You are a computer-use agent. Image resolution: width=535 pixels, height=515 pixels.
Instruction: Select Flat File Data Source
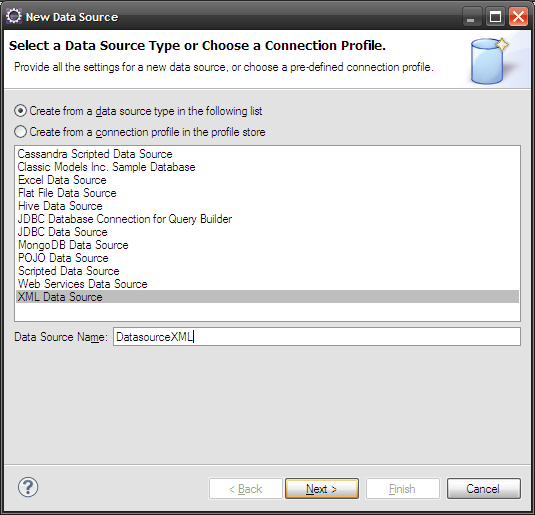(x=67, y=193)
